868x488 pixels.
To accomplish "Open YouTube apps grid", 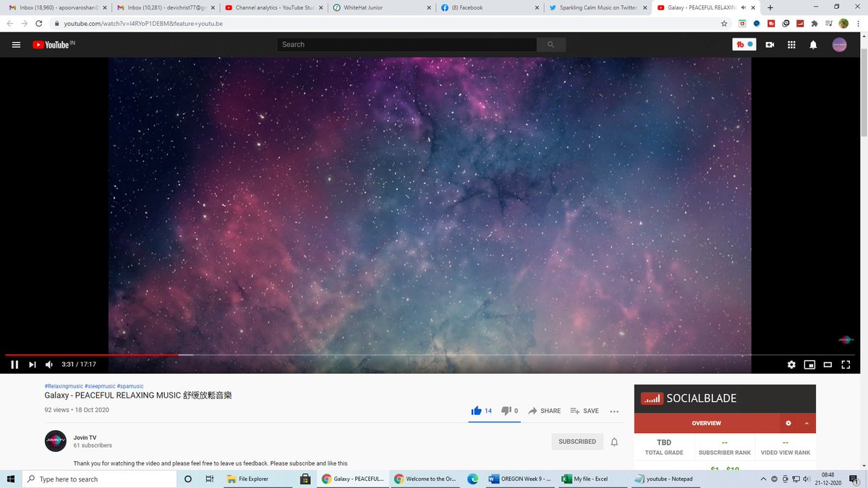I will (791, 45).
